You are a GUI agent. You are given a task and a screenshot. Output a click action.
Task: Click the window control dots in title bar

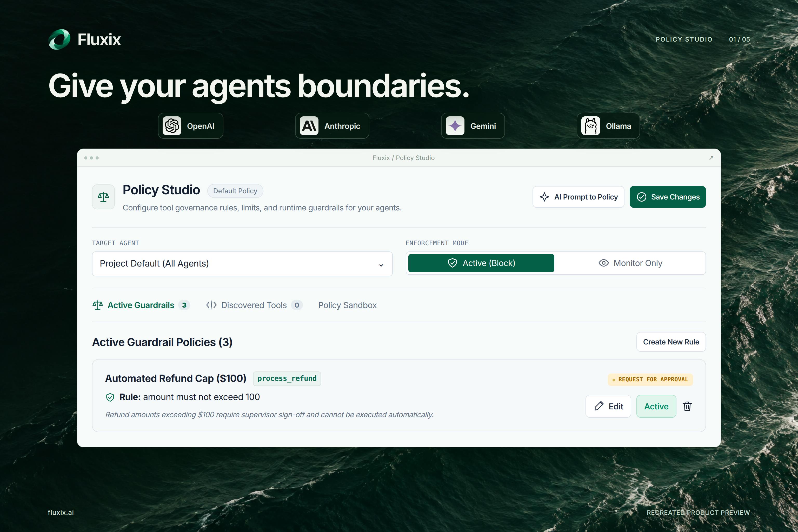[x=91, y=158]
